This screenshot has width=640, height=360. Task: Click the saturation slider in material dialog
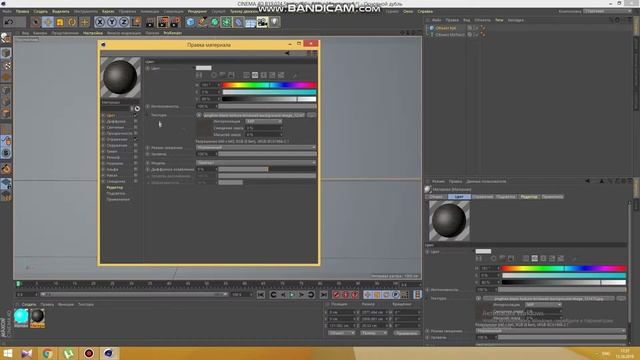[x=269, y=92]
